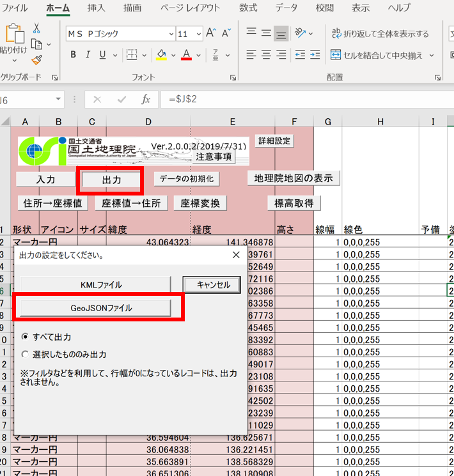Click the Cut scissors icon
The height and width of the screenshot is (476, 454).
point(36,28)
